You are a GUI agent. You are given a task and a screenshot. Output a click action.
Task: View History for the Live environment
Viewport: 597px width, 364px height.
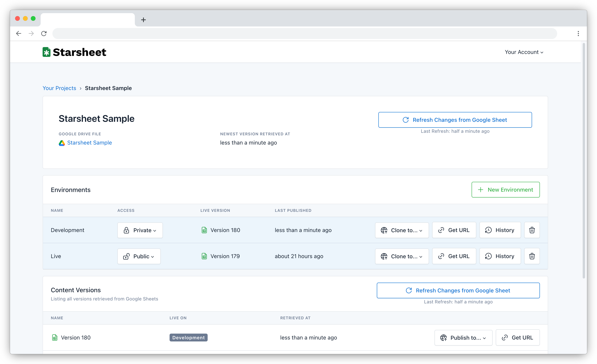tap(500, 256)
